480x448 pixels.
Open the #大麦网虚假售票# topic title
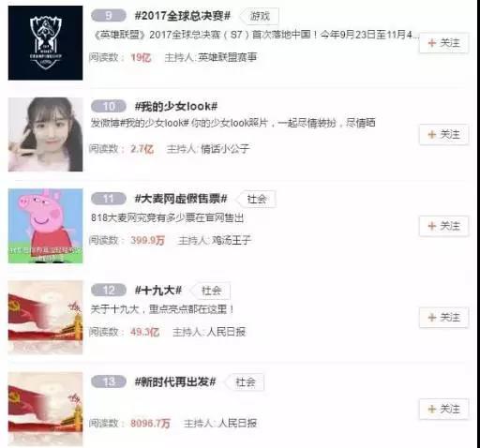pyautogui.click(x=181, y=199)
